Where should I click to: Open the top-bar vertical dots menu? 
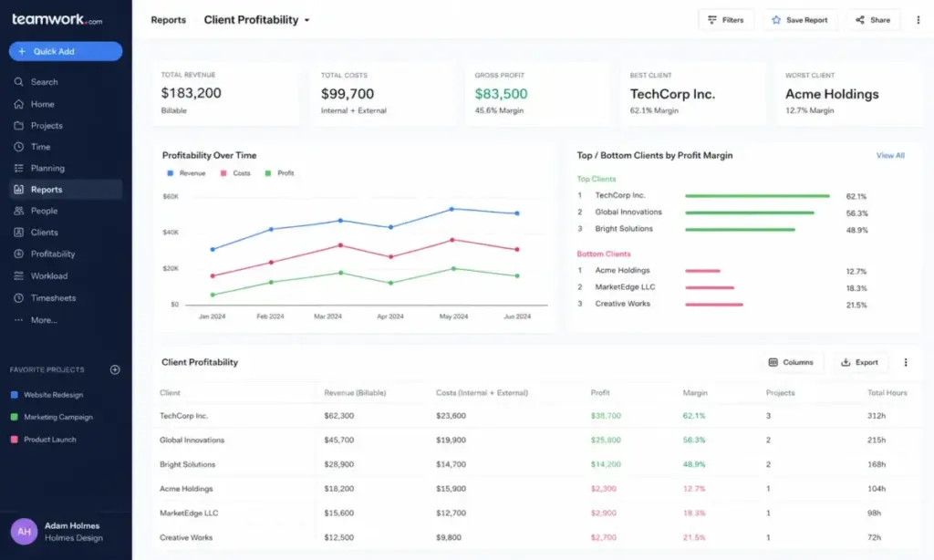pos(918,20)
